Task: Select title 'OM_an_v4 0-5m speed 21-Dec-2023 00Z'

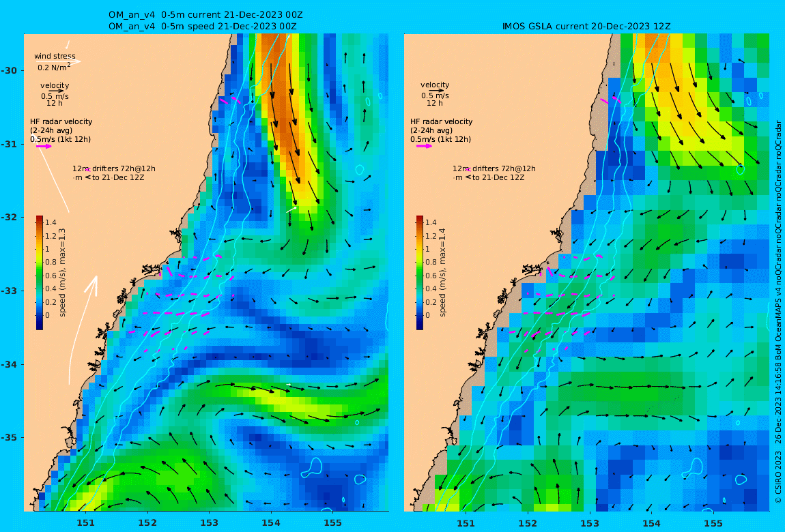Action: click(x=203, y=27)
